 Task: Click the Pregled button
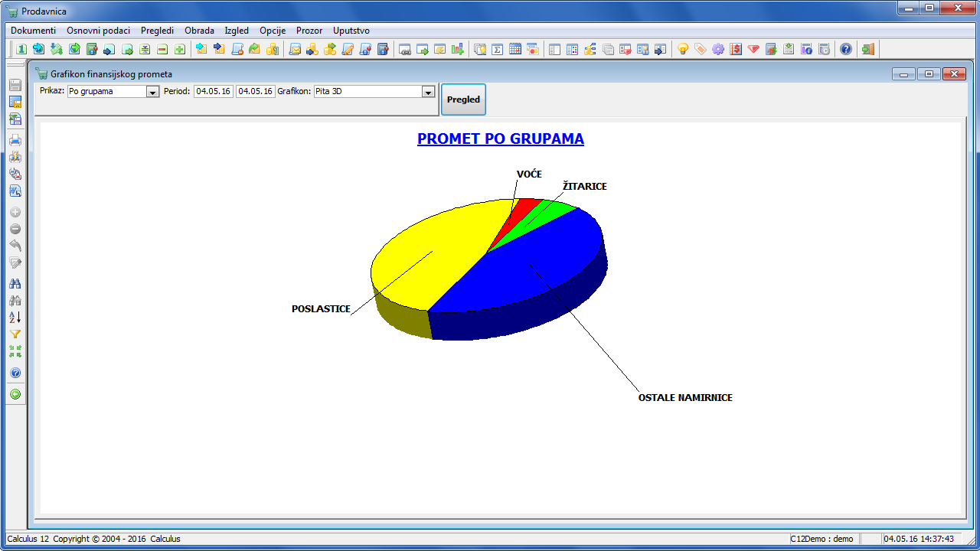point(463,99)
